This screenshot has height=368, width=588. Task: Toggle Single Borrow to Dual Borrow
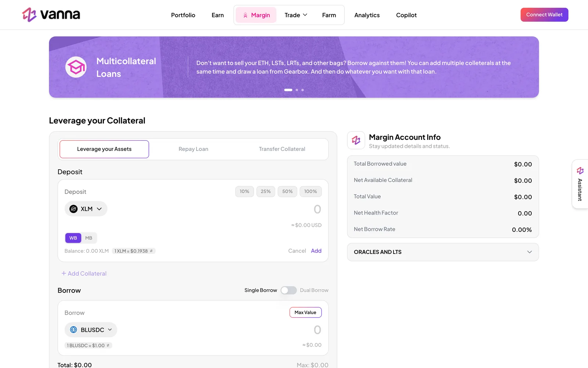pos(288,290)
